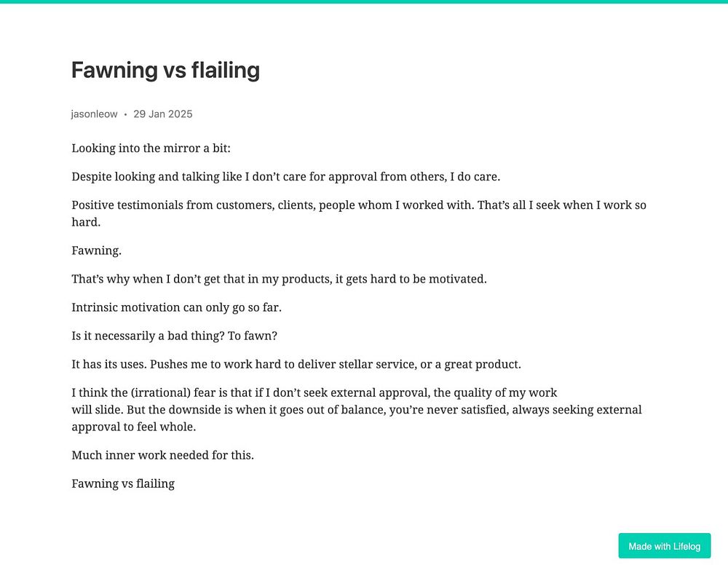
Task: Click the closing "Fawning vs flailing" body line
Action: click(x=123, y=483)
